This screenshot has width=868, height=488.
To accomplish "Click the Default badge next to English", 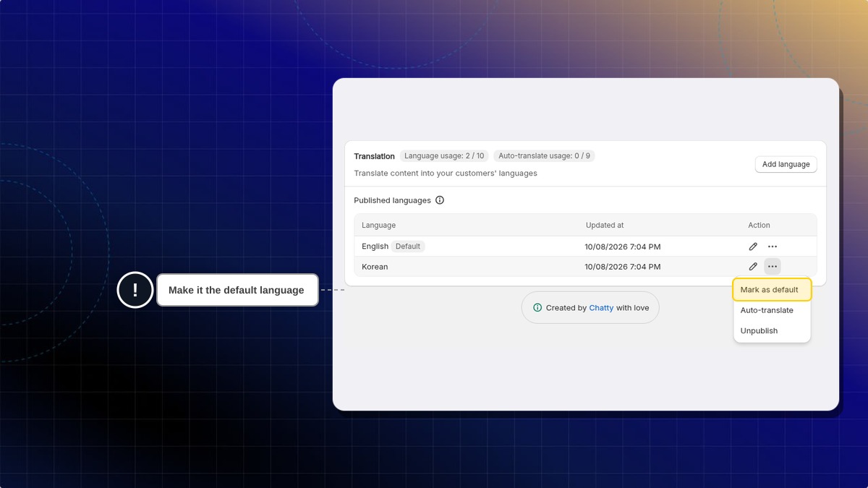I will coord(408,247).
